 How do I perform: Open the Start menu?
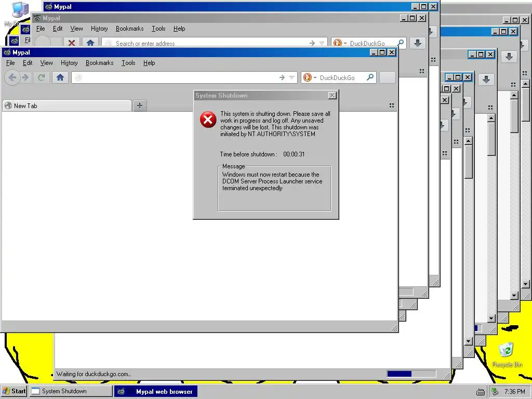pyautogui.click(x=14, y=391)
